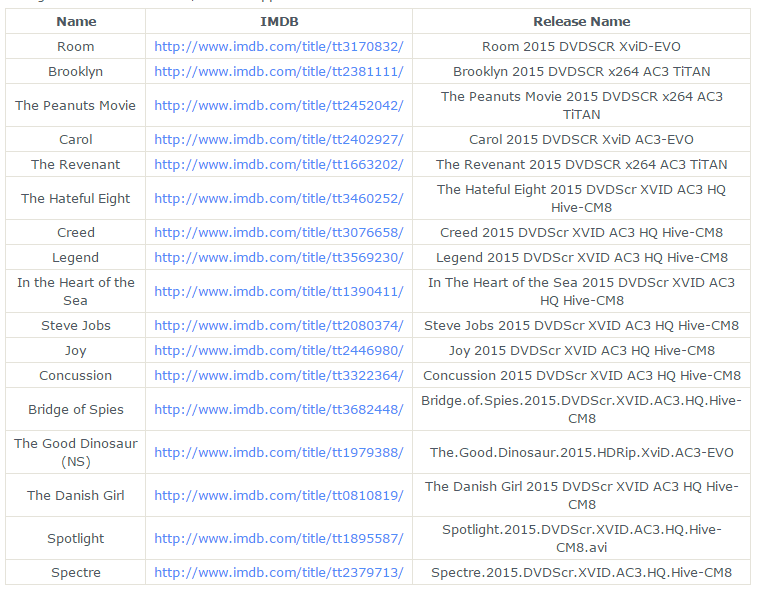
Task: Open the Spectre IMDB link
Action: tap(279, 572)
